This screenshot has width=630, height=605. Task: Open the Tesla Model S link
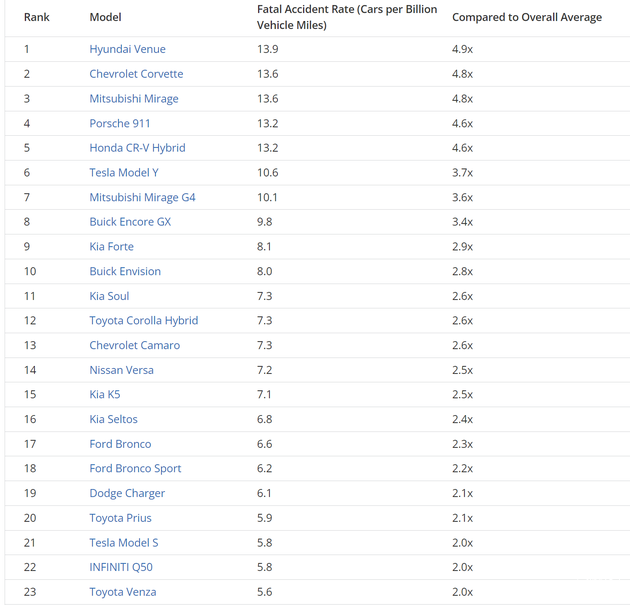point(123,542)
